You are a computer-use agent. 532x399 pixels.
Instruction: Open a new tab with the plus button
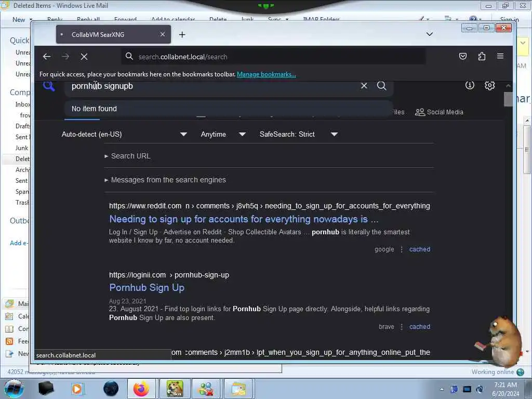[182, 35]
